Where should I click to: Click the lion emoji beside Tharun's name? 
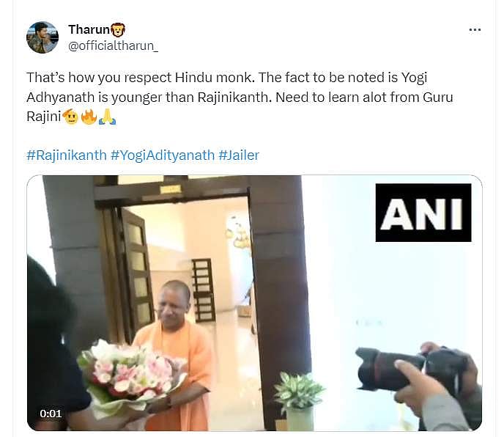[118, 30]
